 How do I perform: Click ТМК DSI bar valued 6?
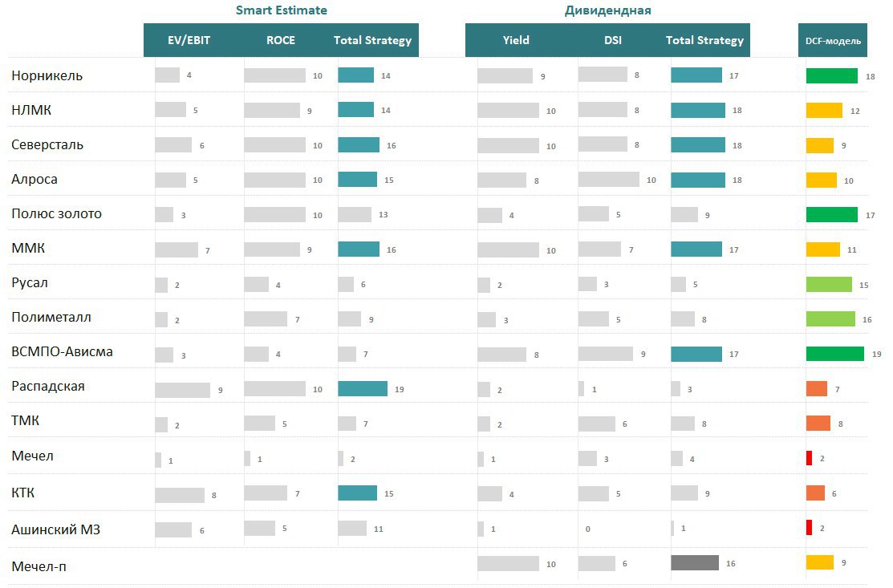pos(597,424)
